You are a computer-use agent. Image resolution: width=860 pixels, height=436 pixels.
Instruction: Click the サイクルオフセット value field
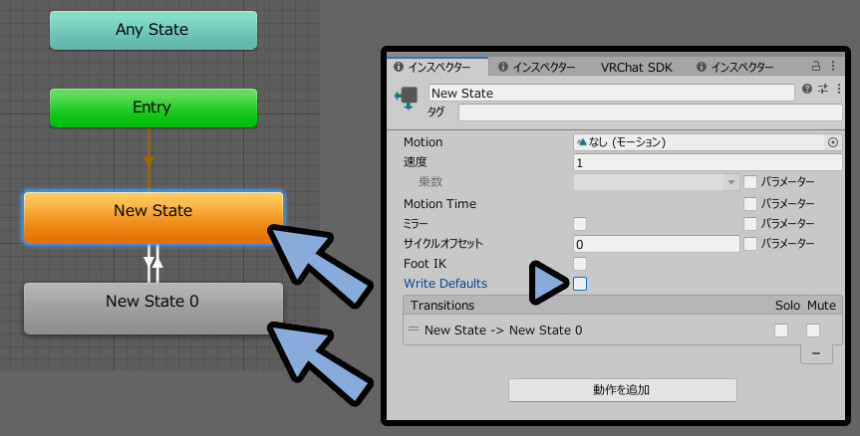click(656, 244)
